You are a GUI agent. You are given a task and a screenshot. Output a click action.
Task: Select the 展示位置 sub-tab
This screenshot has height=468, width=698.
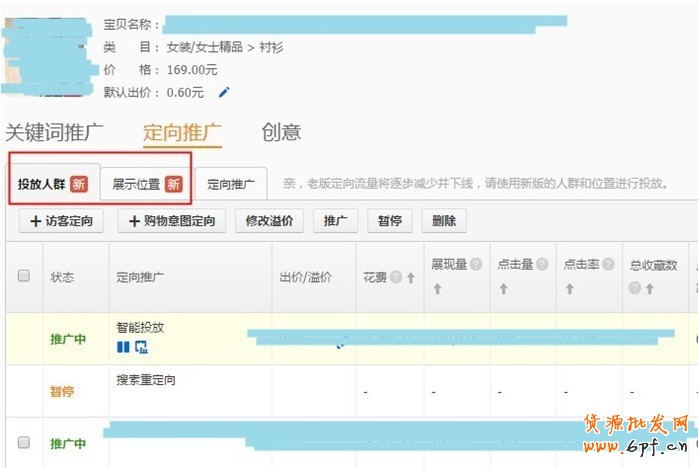coord(146,184)
